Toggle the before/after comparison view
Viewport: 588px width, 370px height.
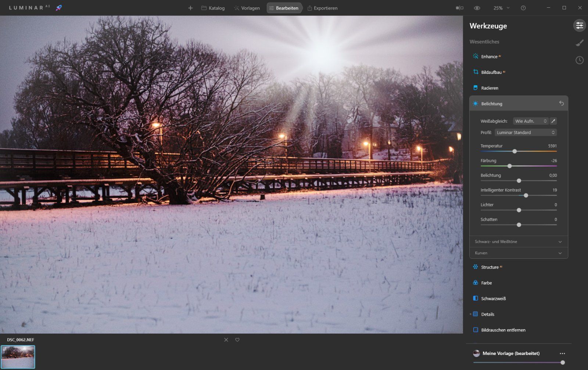coord(459,8)
